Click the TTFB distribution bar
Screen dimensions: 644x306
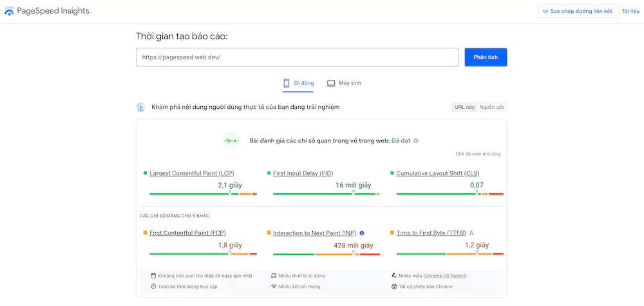click(x=450, y=254)
